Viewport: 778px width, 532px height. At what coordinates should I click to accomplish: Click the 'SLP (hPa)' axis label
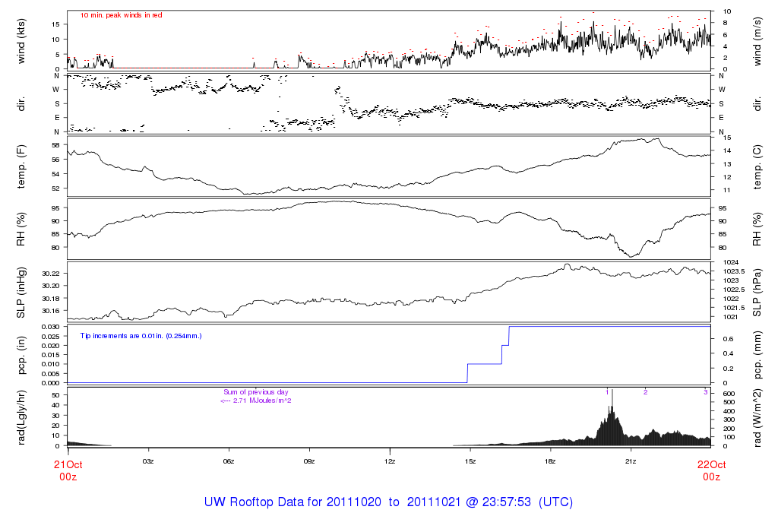pyautogui.click(x=757, y=293)
